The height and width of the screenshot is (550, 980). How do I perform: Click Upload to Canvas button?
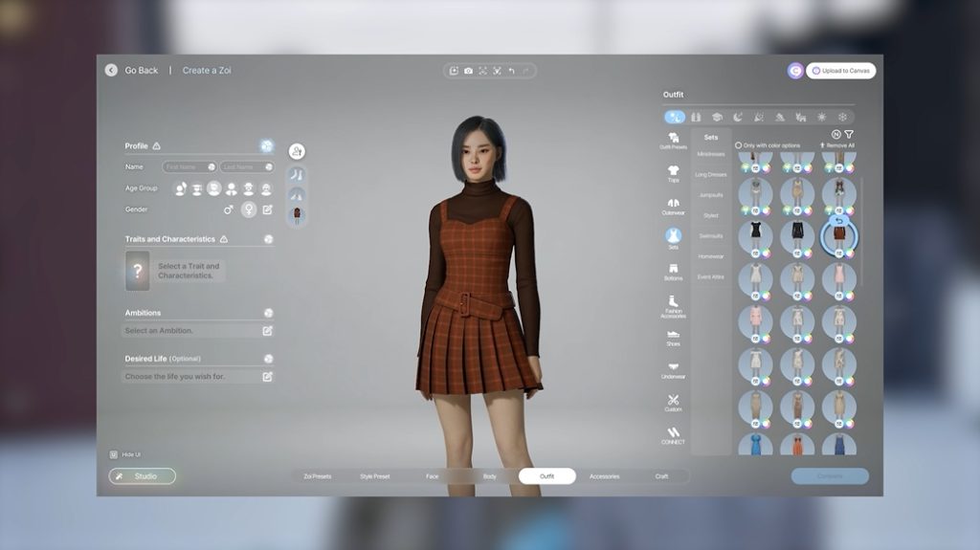click(840, 71)
